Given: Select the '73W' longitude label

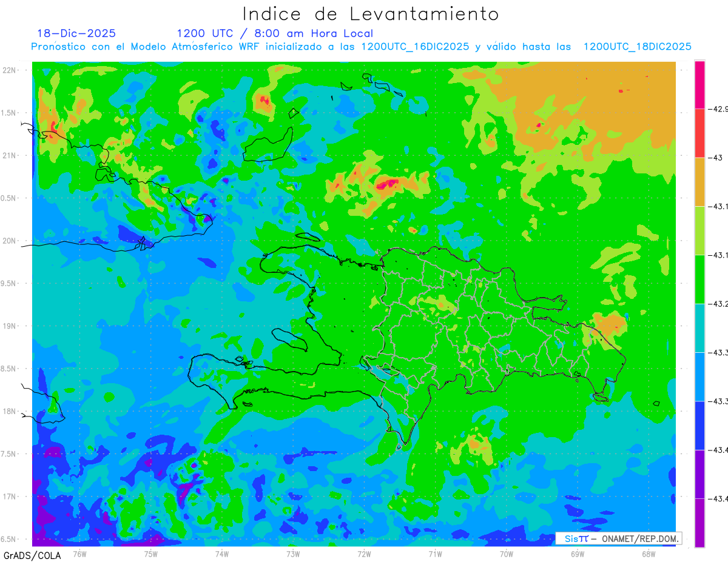Looking at the screenshot, I should point(292,554).
